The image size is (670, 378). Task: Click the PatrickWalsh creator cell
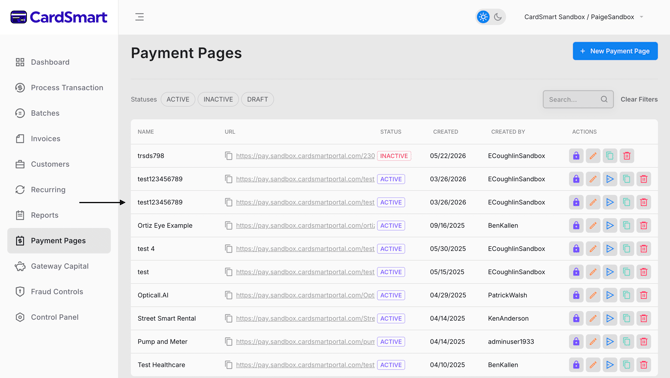coord(507,295)
